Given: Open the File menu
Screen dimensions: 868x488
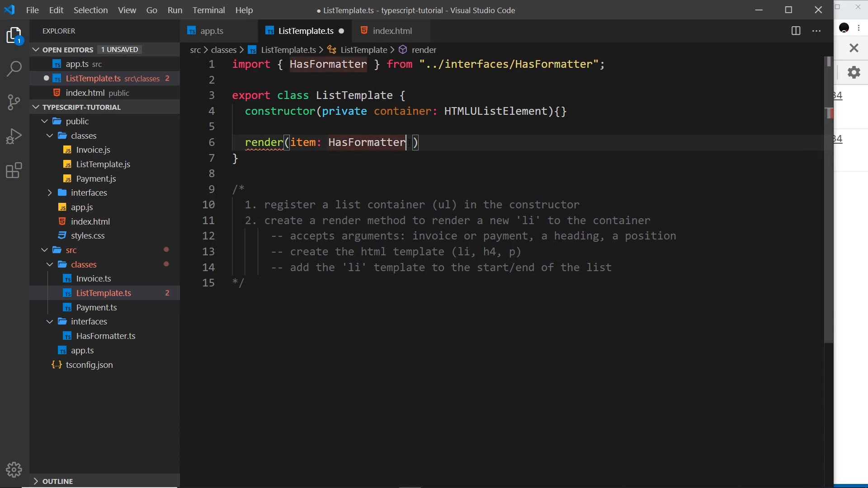Looking at the screenshot, I should (x=33, y=10).
